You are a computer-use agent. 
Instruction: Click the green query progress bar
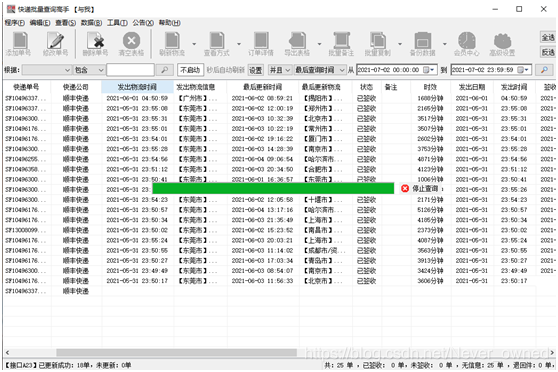(273, 188)
